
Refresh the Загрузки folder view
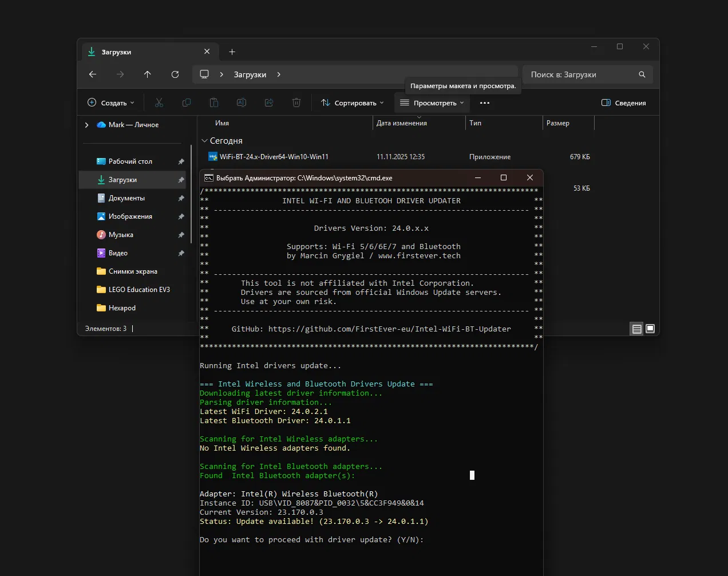coord(175,74)
